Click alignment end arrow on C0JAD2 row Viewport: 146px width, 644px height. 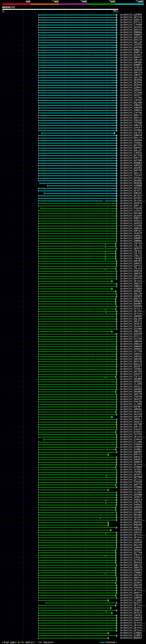109,600
